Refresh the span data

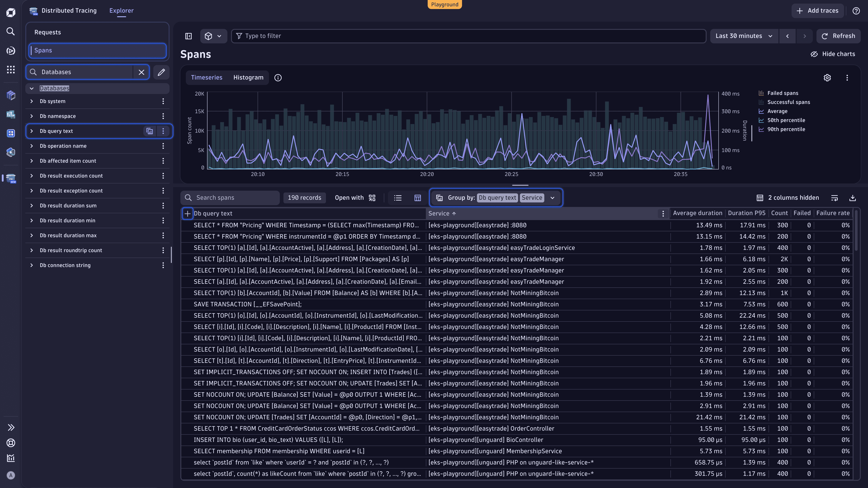838,36
